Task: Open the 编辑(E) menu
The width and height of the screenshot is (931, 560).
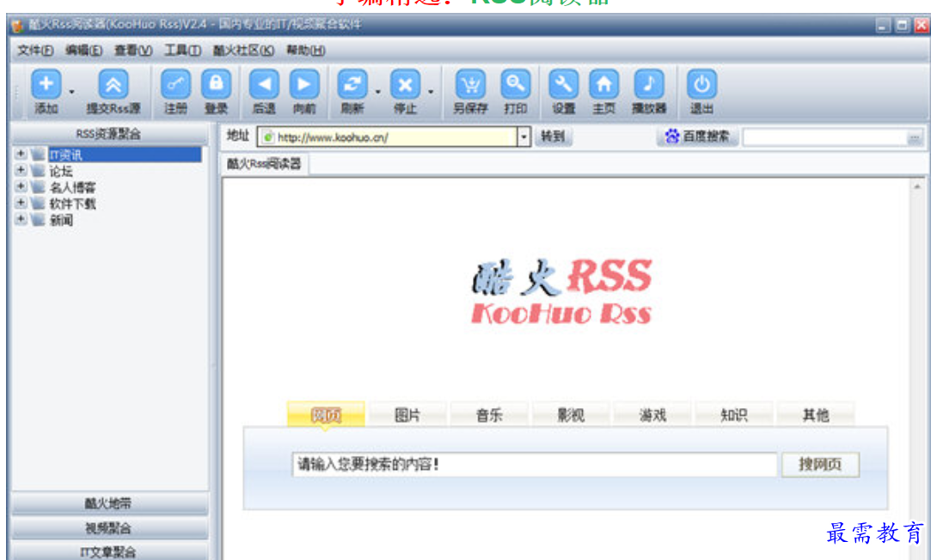Action: click(83, 51)
